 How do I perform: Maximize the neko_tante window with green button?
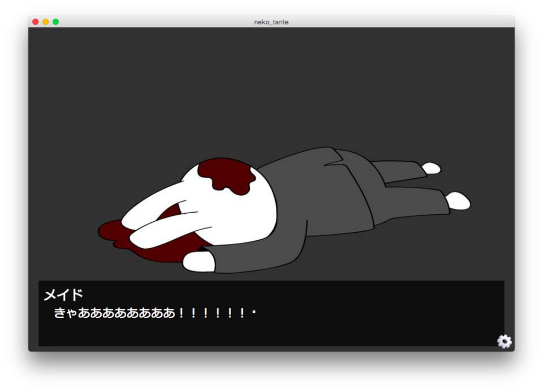click(56, 22)
